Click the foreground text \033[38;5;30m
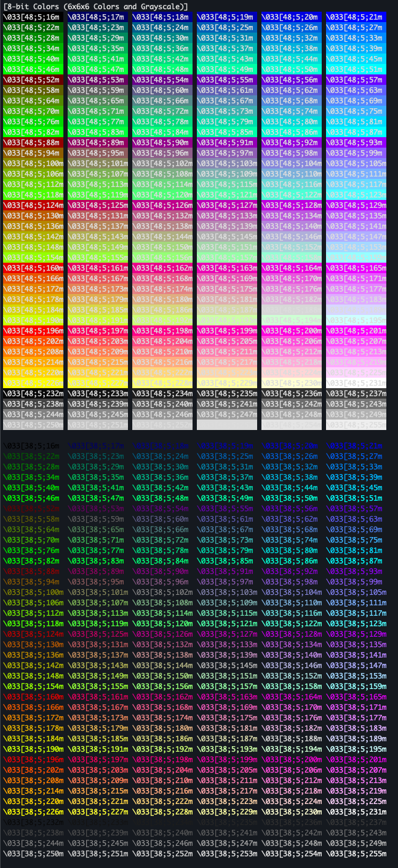 161,467
